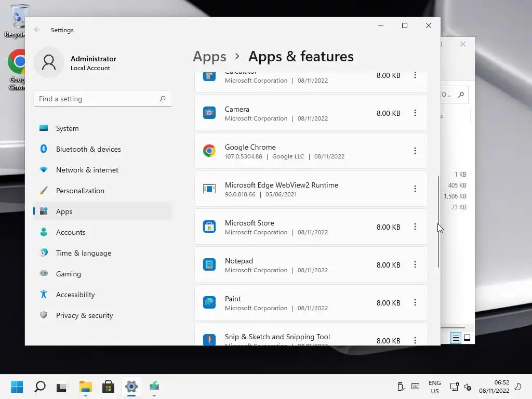This screenshot has width=532, height=399.
Task: Click the Apps breadcrumb link
Action: tap(209, 57)
